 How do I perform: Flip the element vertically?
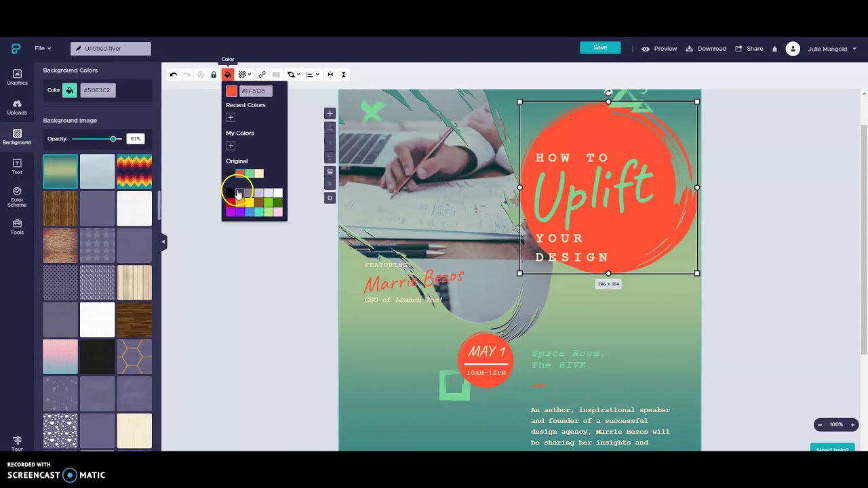(x=343, y=75)
